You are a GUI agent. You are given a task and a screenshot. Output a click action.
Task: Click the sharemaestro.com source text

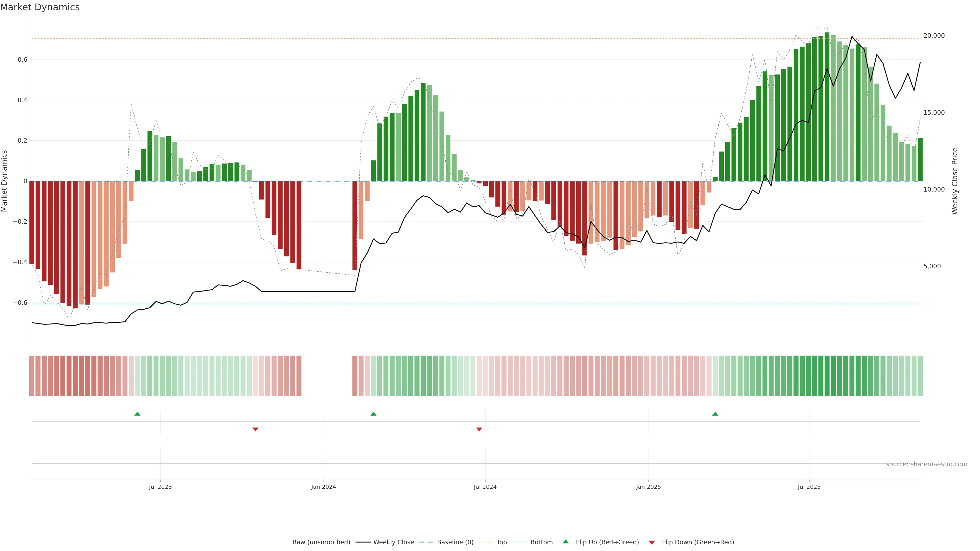[926, 464]
